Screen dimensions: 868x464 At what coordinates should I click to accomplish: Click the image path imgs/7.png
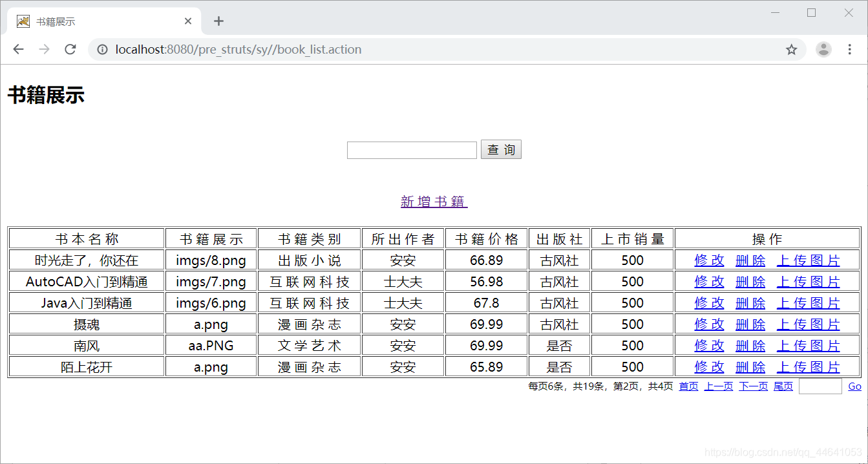point(211,282)
